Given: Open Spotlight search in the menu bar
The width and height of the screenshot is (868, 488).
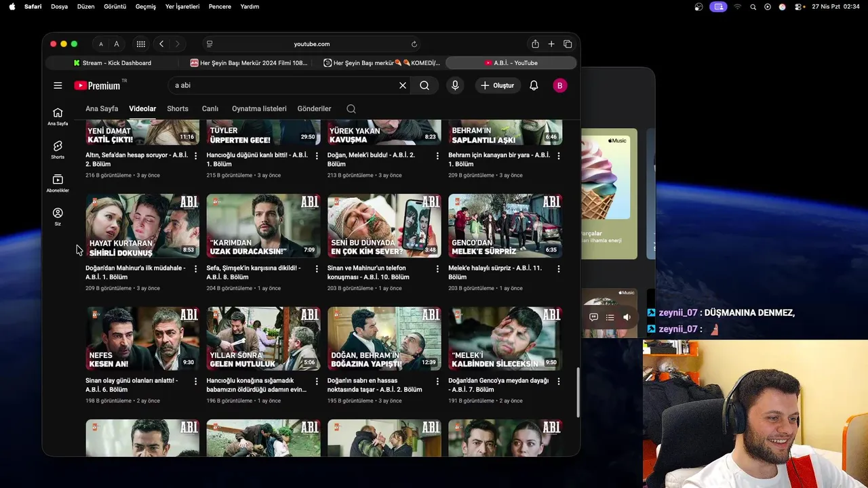Looking at the screenshot, I should click(x=753, y=7).
